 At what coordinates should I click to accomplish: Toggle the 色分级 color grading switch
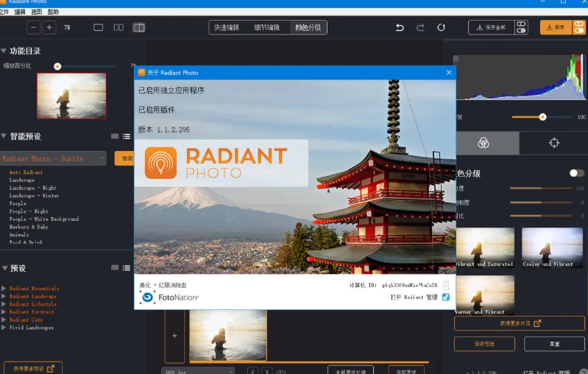576,173
